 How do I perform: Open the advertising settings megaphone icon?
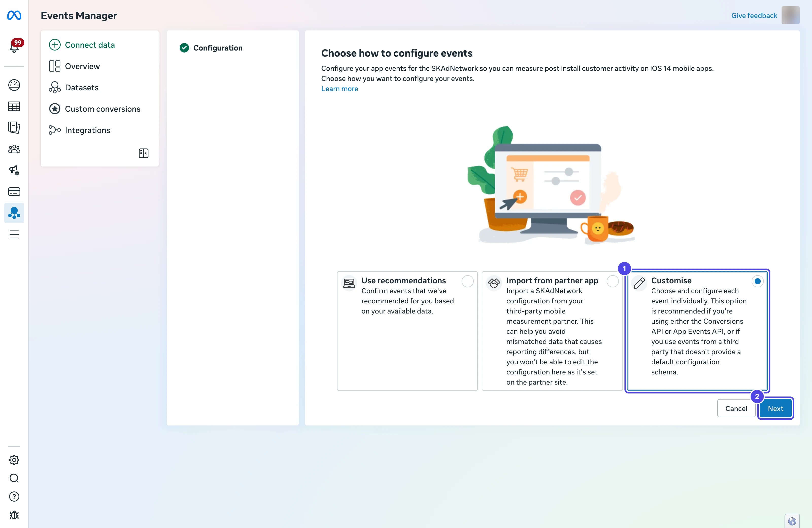click(14, 170)
